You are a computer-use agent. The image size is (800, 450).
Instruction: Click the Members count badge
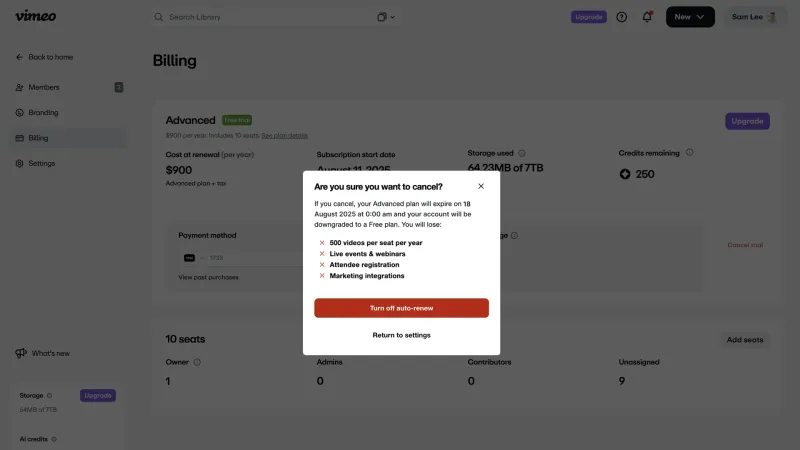point(118,87)
